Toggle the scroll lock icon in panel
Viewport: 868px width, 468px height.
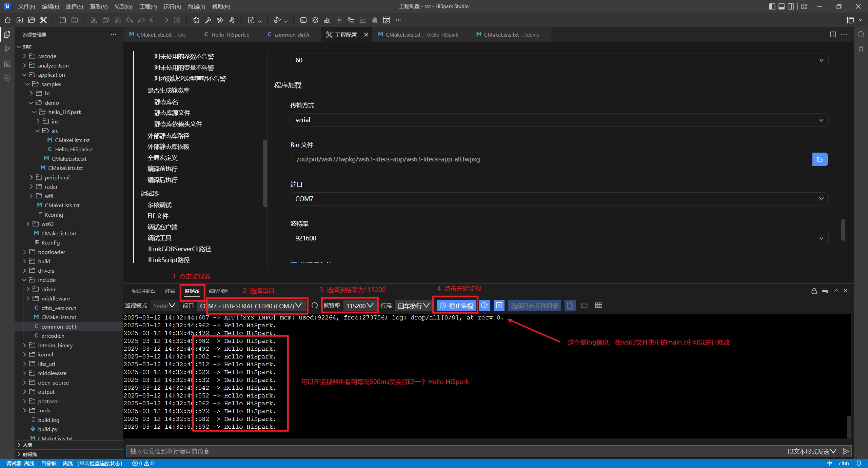[814, 291]
